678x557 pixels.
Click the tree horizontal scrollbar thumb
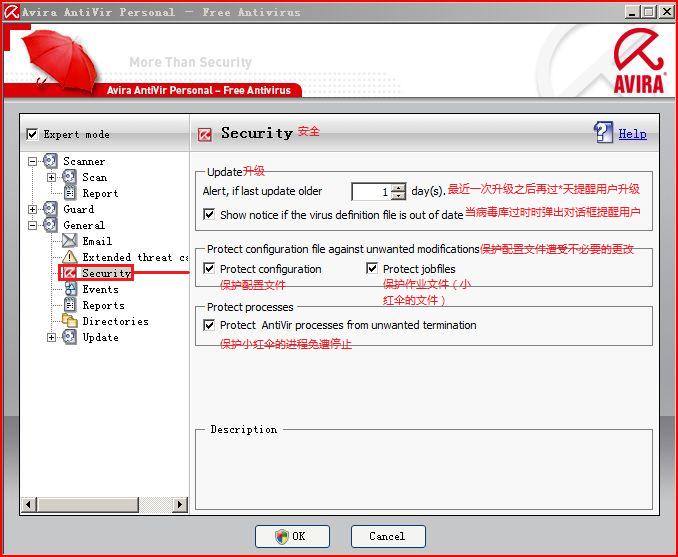tap(88, 504)
